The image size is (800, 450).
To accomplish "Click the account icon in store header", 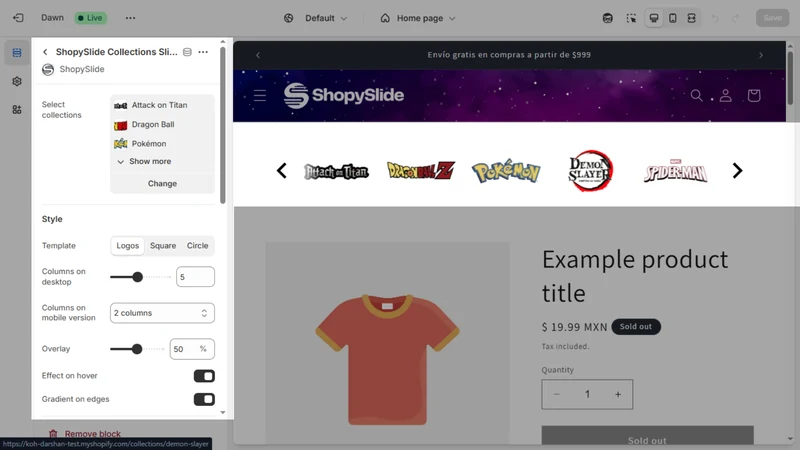I will [x=726, y=95].
